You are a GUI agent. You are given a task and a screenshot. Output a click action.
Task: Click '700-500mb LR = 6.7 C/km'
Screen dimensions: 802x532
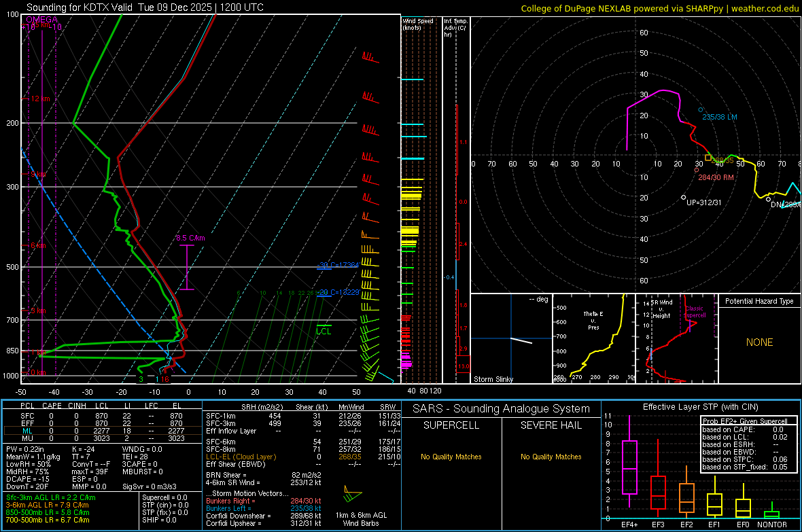[48, 520]
